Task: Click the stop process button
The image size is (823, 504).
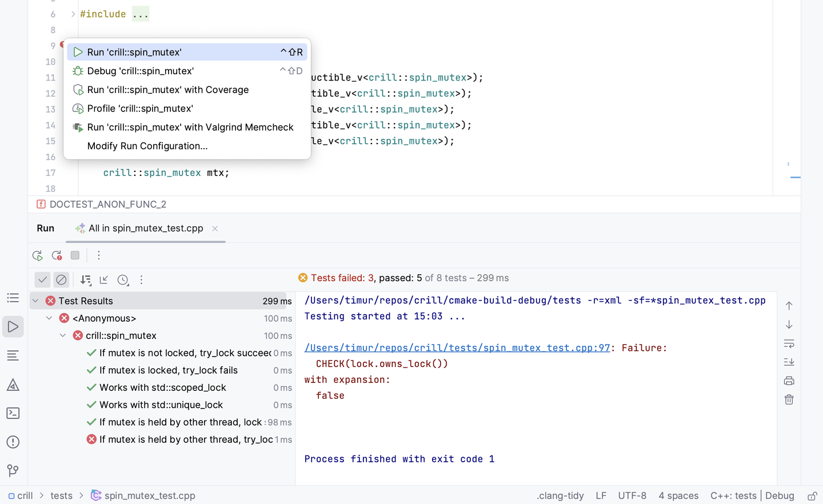Action: pyautogui.click(x=75, y=255)
